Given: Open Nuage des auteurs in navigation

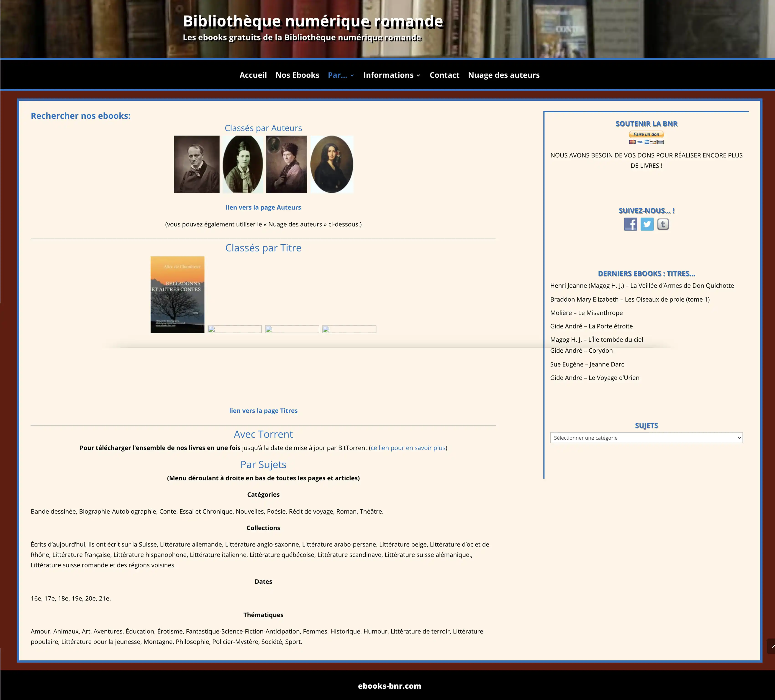Looking at the screenshot, I should [504, 75].
